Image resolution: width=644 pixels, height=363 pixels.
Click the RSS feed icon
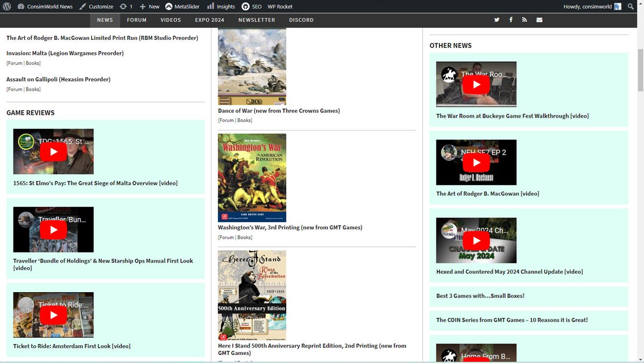[x=524, y=20]
